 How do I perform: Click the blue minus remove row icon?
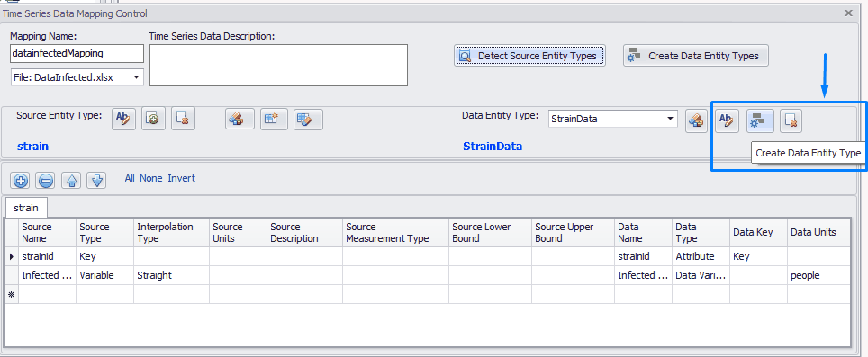coord(46,180)
